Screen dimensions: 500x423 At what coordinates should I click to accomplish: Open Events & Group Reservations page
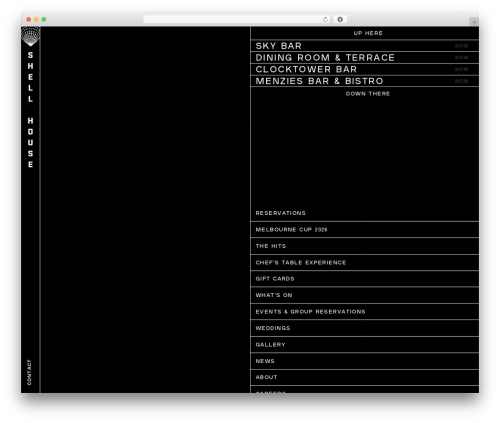(365, 312)
